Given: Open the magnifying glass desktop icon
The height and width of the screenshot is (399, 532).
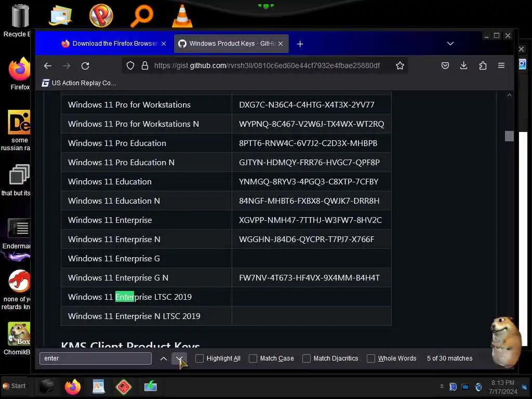Looking at the screenshot, I should point(142,16).
